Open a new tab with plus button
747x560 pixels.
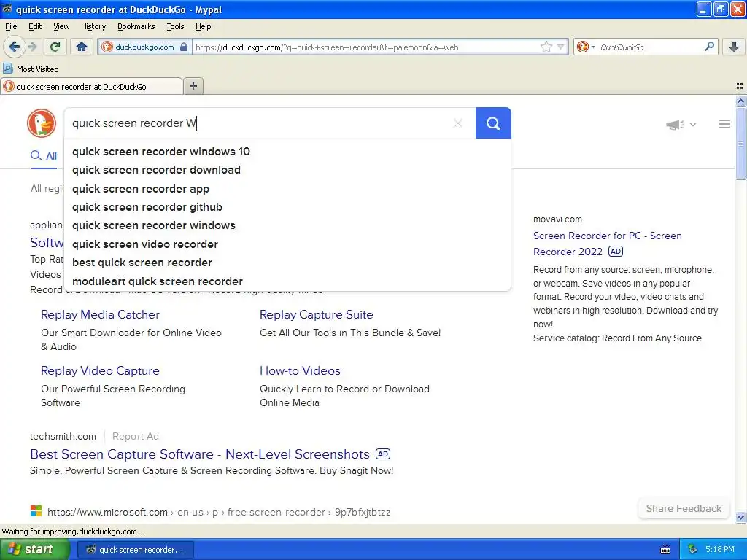193,86
